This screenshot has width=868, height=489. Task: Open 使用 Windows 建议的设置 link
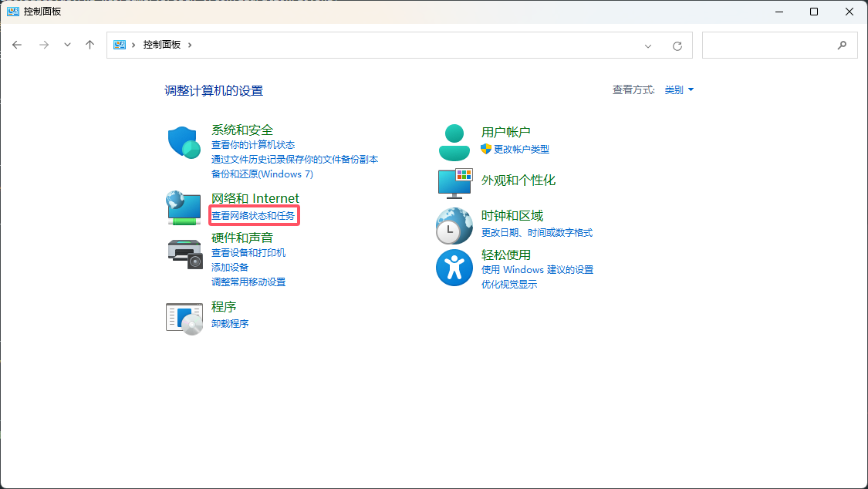click(x=537, y=270)
